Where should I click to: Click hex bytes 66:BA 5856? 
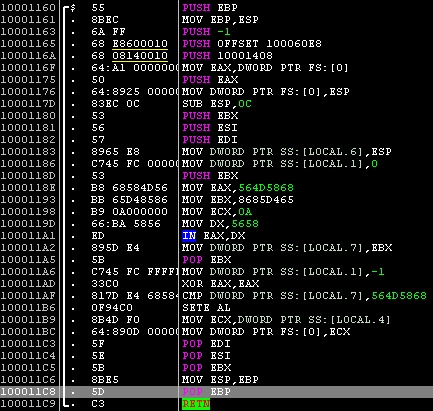pos(126,224)
